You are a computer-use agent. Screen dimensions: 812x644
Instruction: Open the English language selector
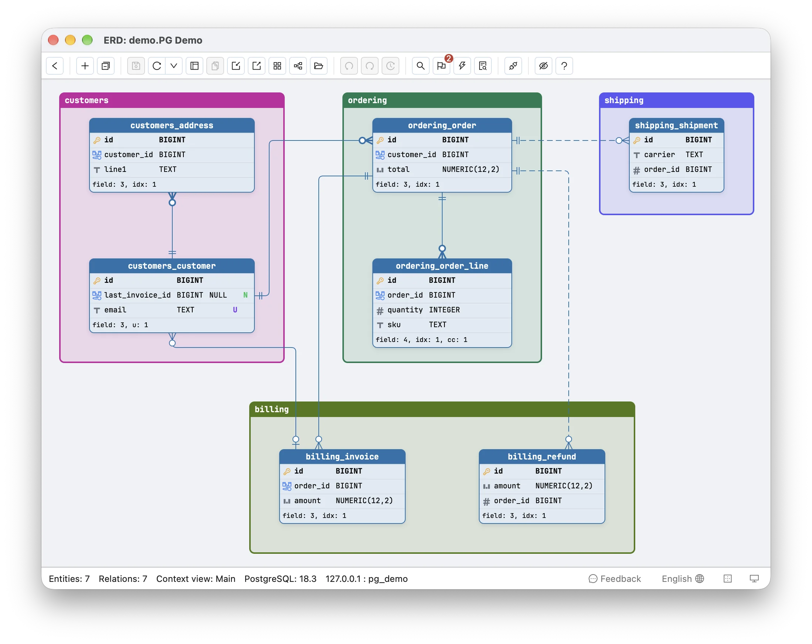(x=683, y=579)
